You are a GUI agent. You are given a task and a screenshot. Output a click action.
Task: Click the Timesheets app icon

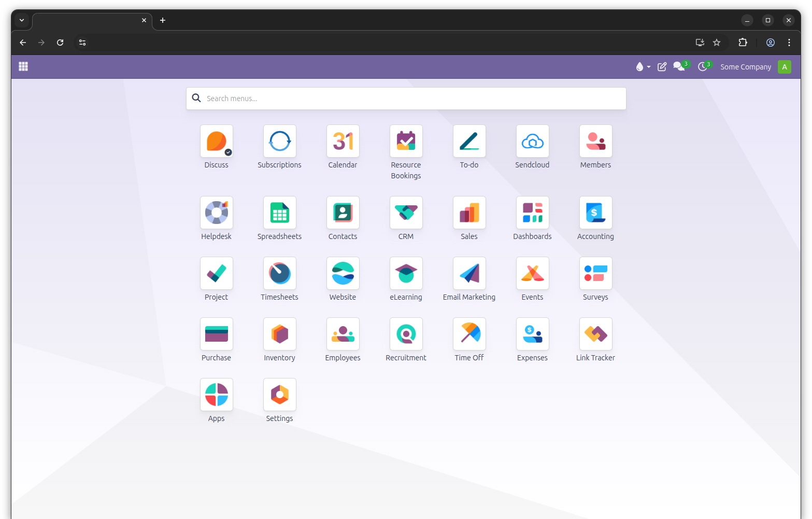tap(279, 274)
